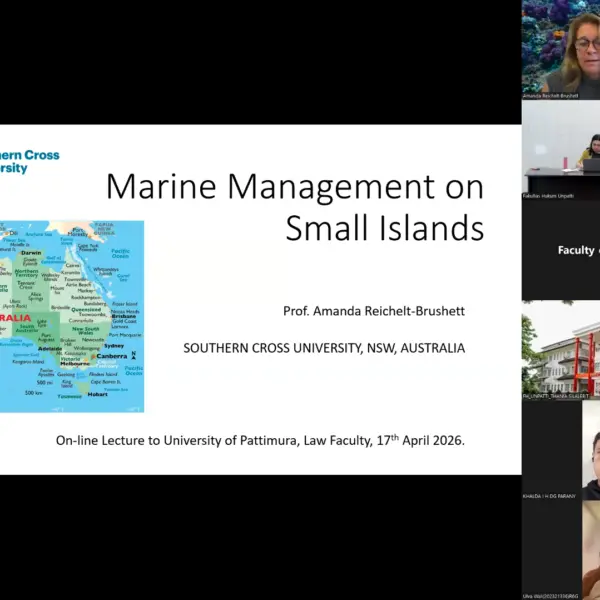Click Hobart on the Australia map
The image size is (600, 600).
(x=98, y=394)
